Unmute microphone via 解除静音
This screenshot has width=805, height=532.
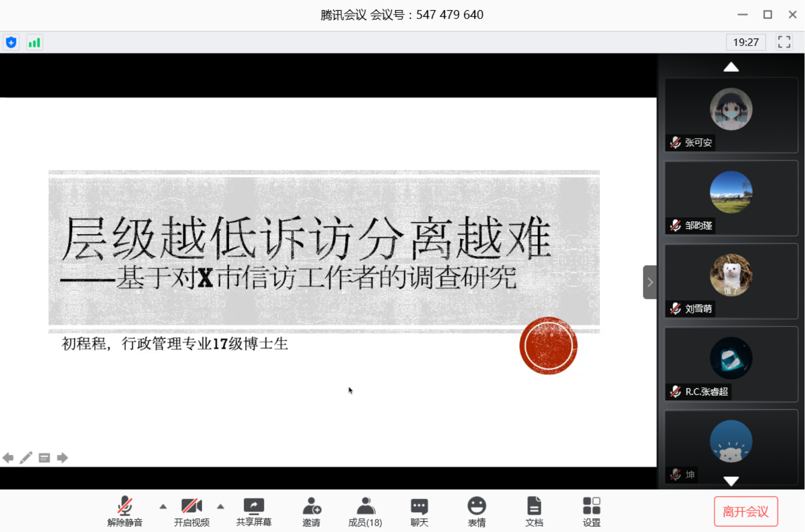pos(125,512)
